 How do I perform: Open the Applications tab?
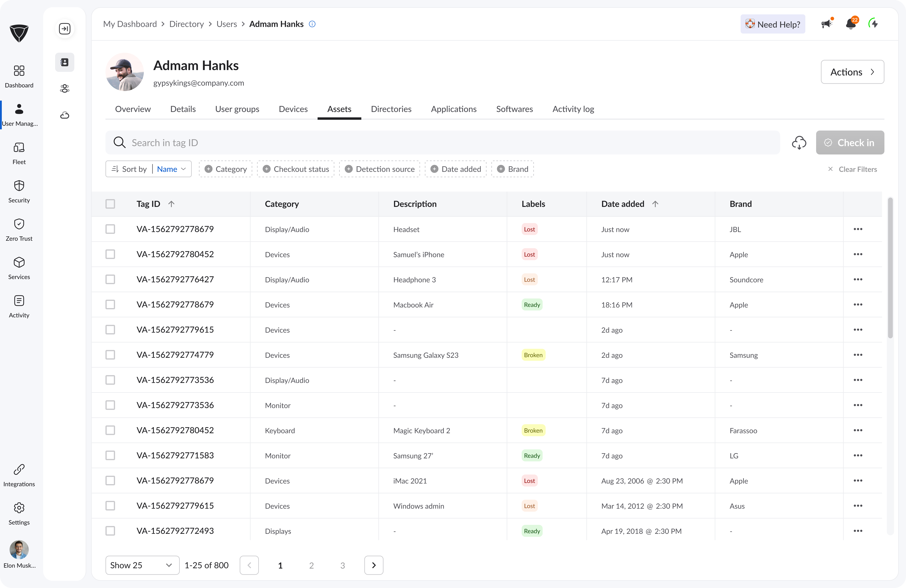tap(454, 109)
